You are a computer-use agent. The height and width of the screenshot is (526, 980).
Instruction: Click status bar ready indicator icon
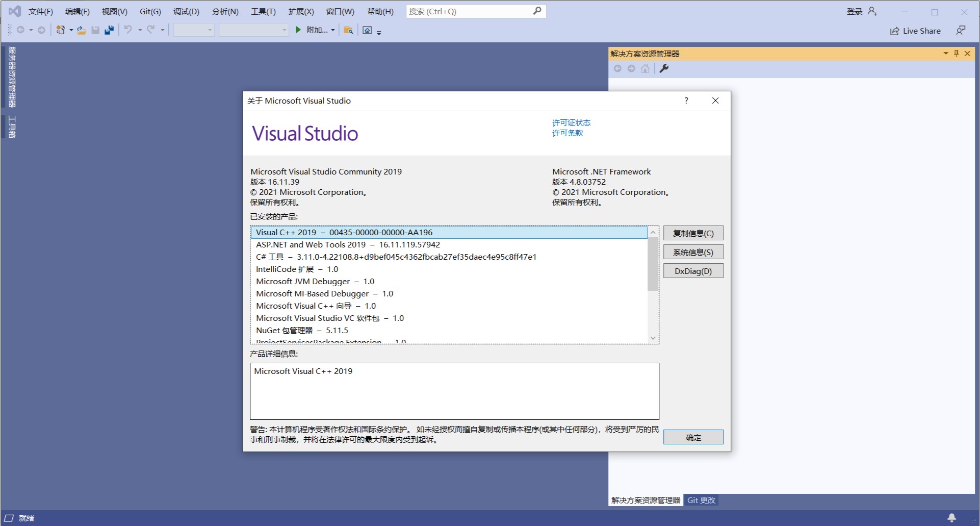point(9,518)
